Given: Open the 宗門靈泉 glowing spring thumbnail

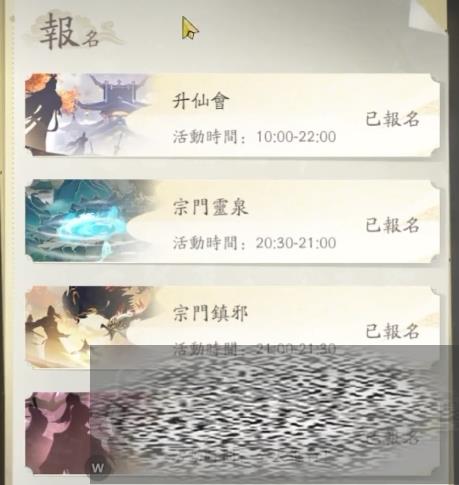Looking at the screenshot, I should click(88, 221).
